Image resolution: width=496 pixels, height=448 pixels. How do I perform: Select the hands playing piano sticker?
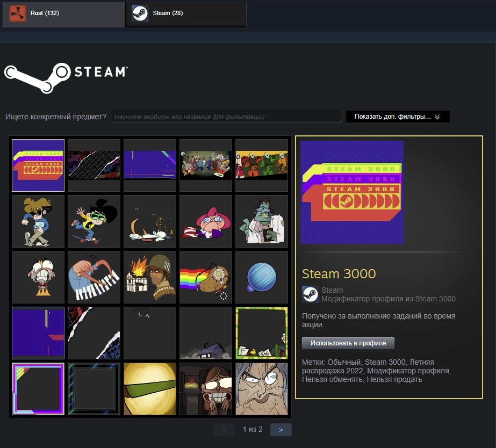click(94, 277)
